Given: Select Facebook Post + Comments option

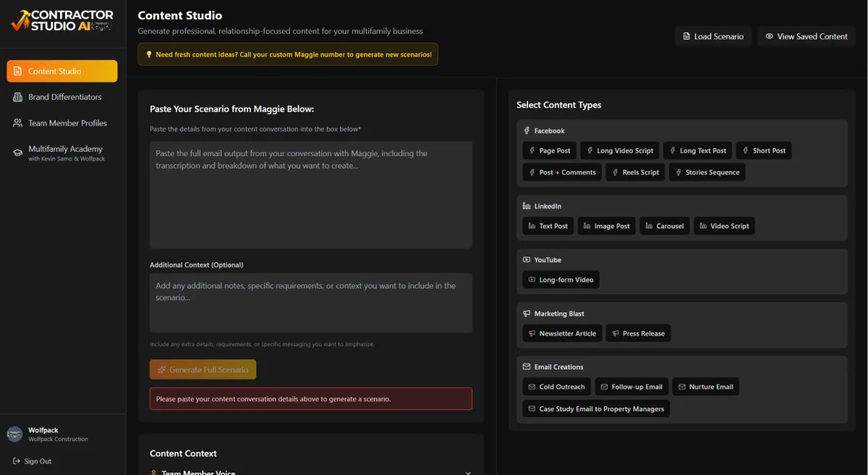Looking at the screenshot, I should pos(562,172).
